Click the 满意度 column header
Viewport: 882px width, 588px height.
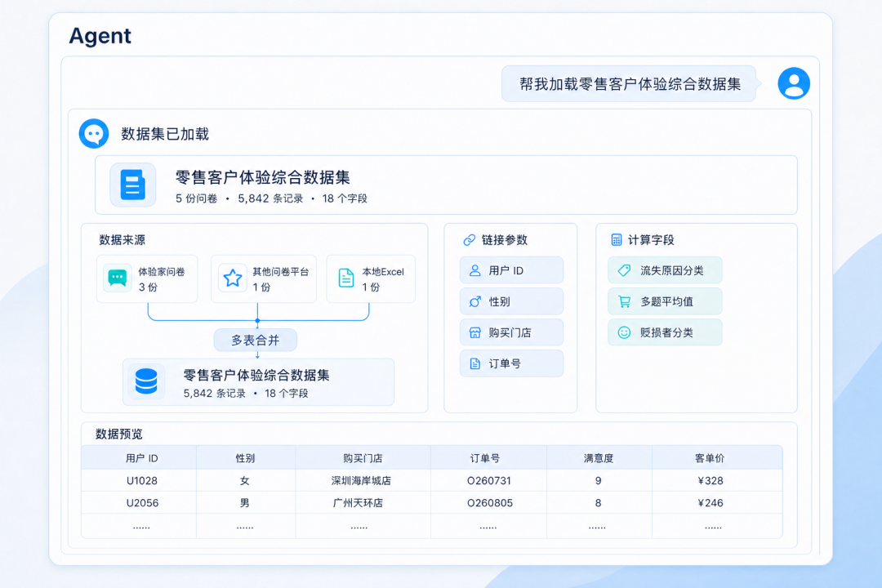[599, 458]
